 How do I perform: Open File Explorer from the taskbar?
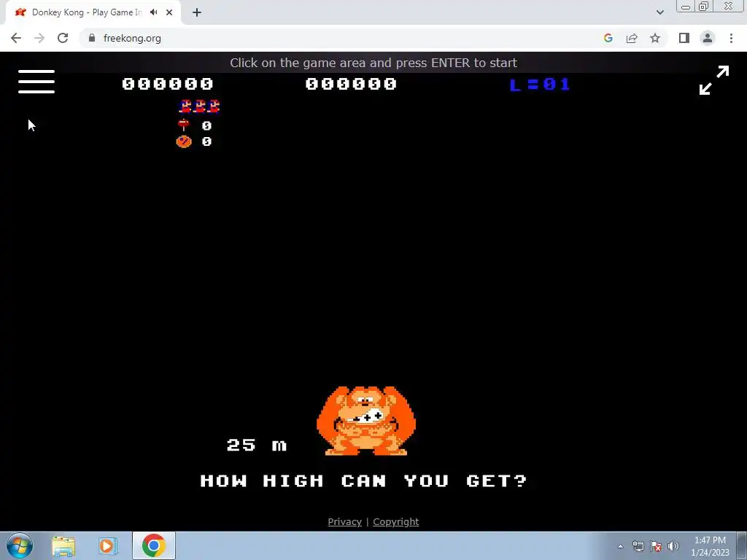pos(63,545)
